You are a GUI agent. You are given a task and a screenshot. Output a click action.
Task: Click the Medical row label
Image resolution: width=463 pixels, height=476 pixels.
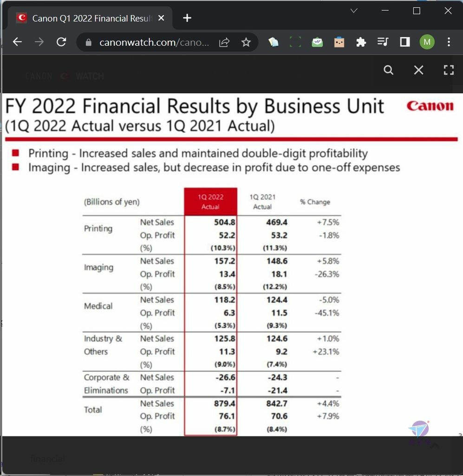pos(98,306)
